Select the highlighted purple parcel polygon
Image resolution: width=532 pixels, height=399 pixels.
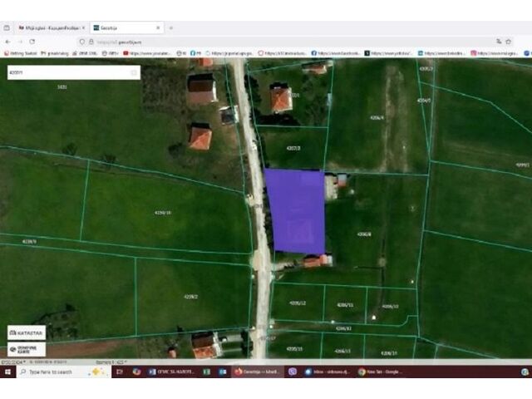pyautogui.click(x=294, y=209)
